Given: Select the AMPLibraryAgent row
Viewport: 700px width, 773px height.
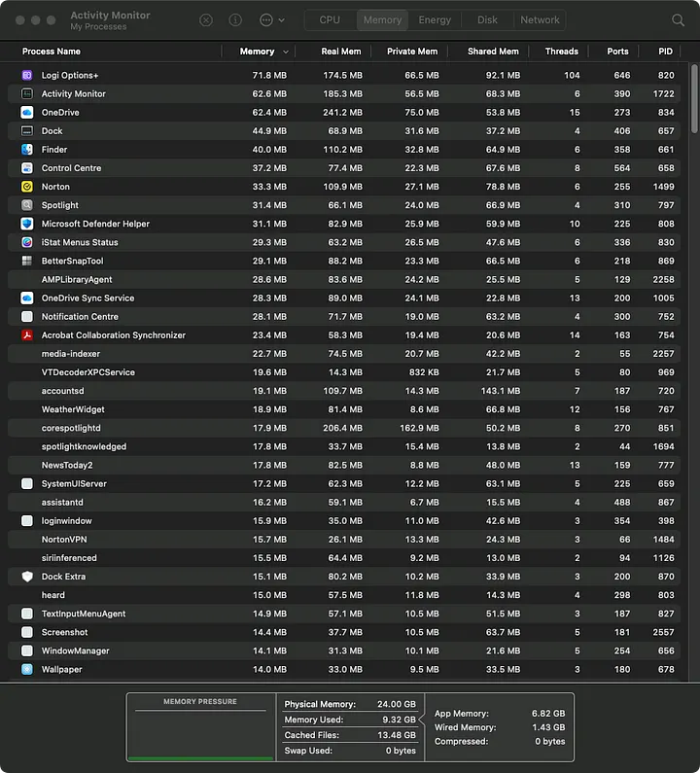Looking at the screenshot, I should point(344,279).
